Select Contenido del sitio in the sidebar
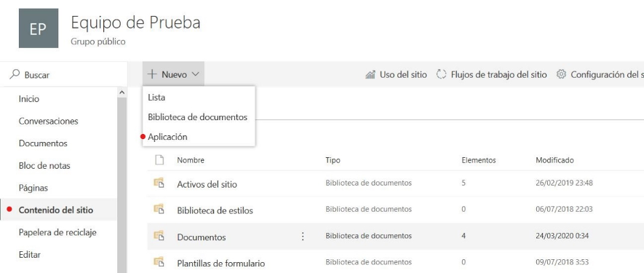Viewport: 644px width, 273px height. click(x=56, y=210)
